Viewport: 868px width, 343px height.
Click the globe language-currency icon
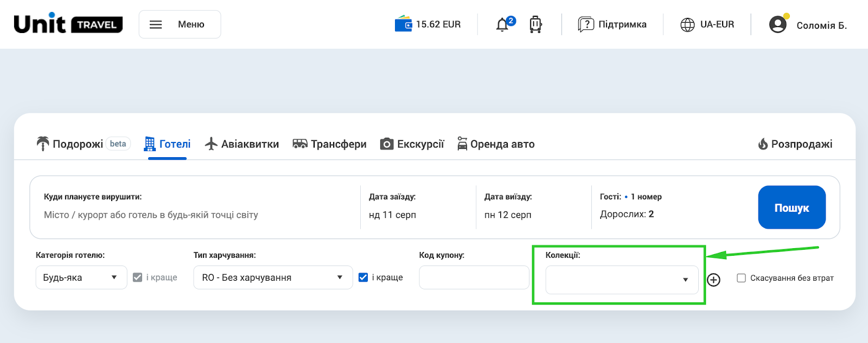click(687, 25)
